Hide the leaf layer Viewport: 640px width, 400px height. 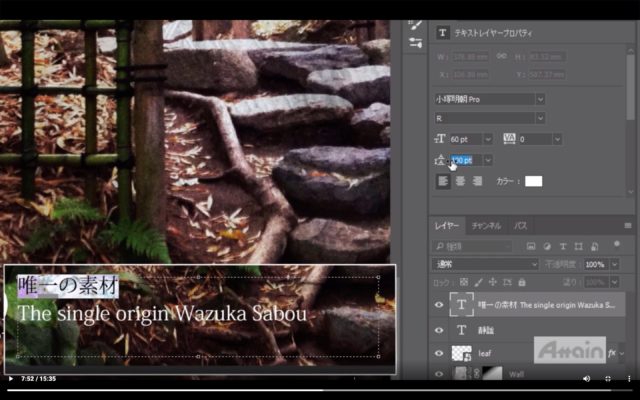pyautogui.click(x=439, y=353)
